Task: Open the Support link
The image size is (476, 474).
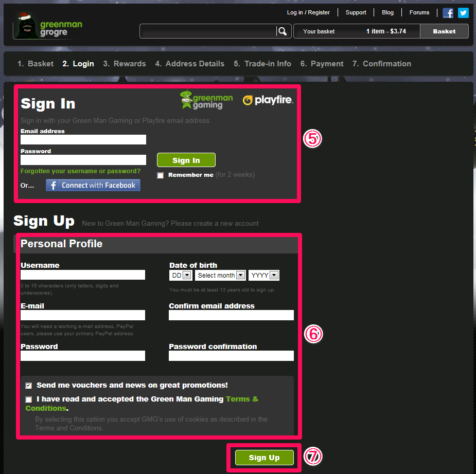Action: [x=356, y=12]
